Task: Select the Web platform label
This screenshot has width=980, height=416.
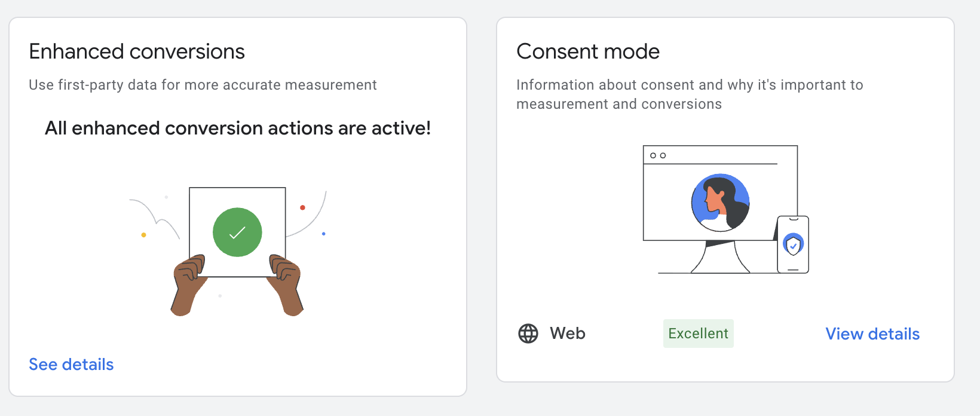Action: point(568,334)
